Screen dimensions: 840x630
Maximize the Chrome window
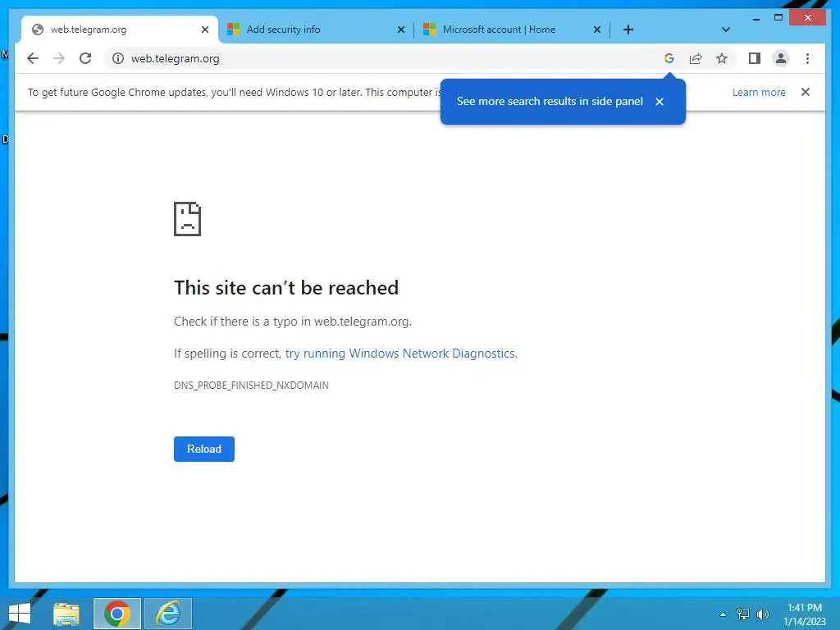coord(778,18)
